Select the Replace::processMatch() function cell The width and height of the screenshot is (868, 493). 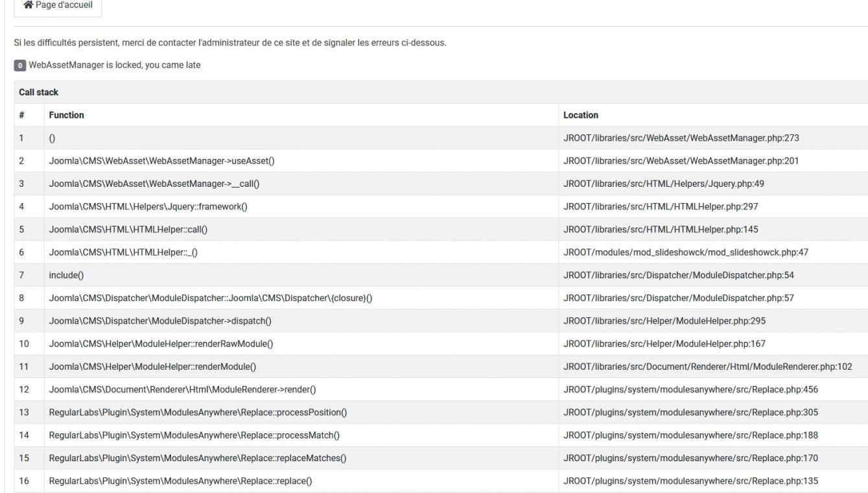pos(300,435)
